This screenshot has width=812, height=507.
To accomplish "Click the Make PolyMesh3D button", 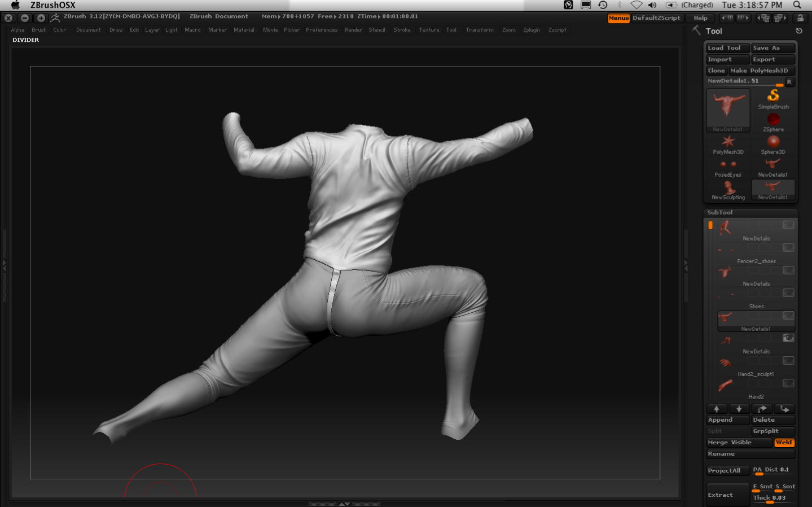I will (762, 71).
